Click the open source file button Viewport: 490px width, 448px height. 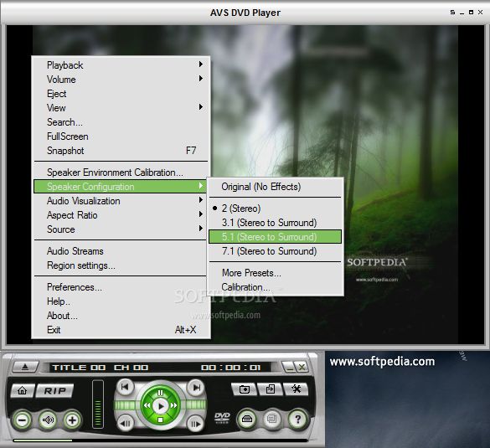click(x=270, y=389)
